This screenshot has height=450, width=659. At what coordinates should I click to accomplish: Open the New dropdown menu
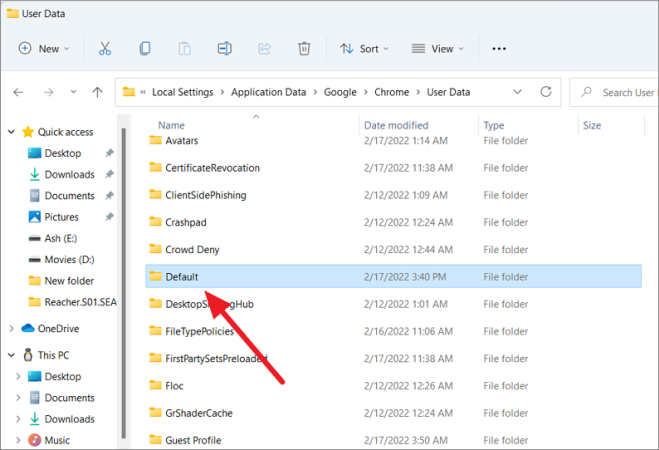[x=44, y=49]
